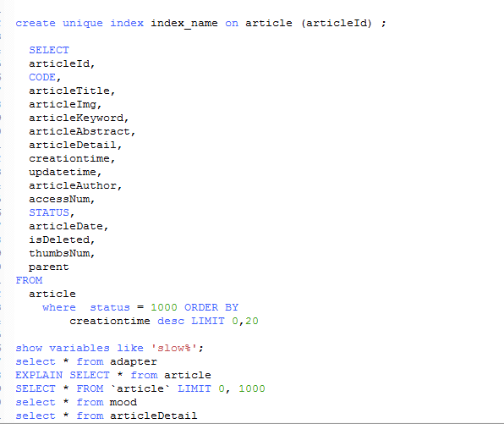
Task: Click 'LIMIT 0,20' at the end of the query
Action: click(225, 321)
